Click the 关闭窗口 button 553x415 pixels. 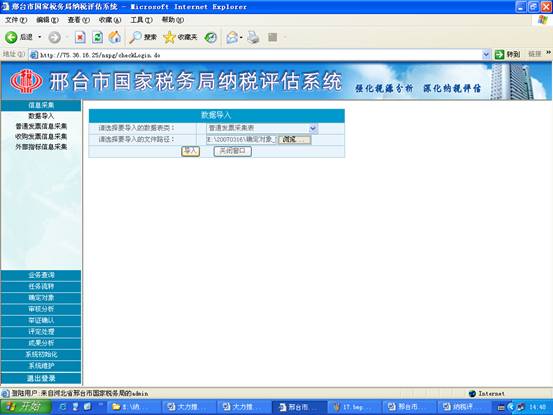[232, 151]
